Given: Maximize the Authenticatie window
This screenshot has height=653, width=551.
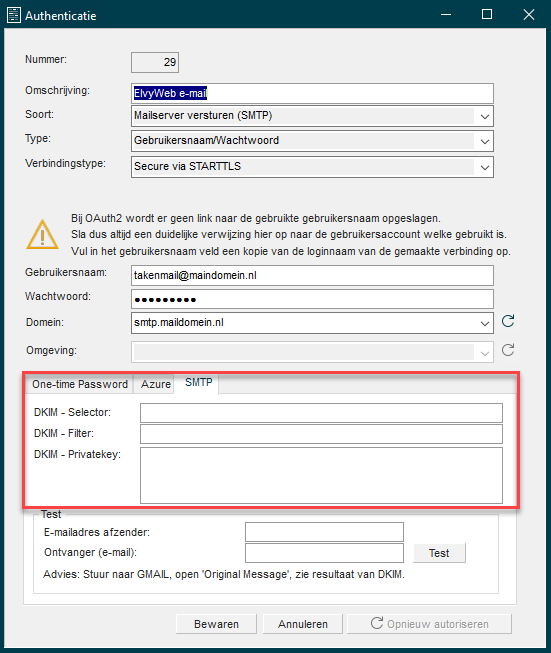Looking at the screenshot, I should tap(487, 15).
